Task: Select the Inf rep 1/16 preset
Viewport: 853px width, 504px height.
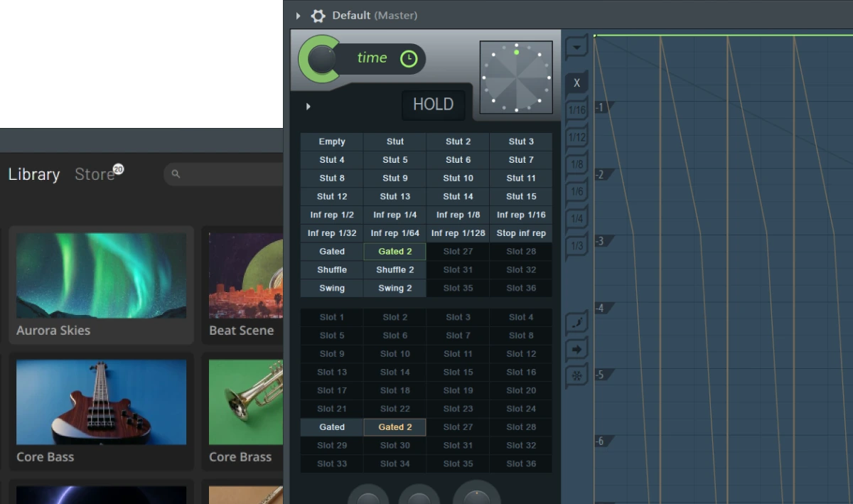Action: coord(521,215)
